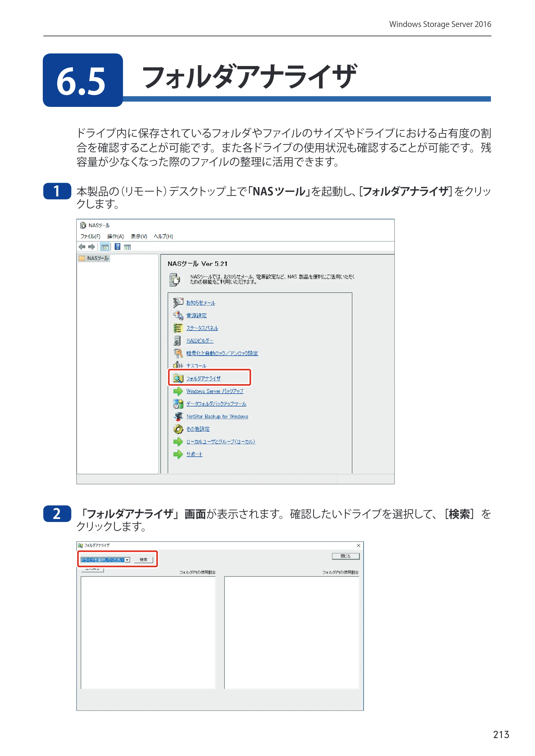The height and width of the screenshot is (756, 535).
Task: Click the back arrow in NAS tool toolbar
Action: (x=82, y=247)
